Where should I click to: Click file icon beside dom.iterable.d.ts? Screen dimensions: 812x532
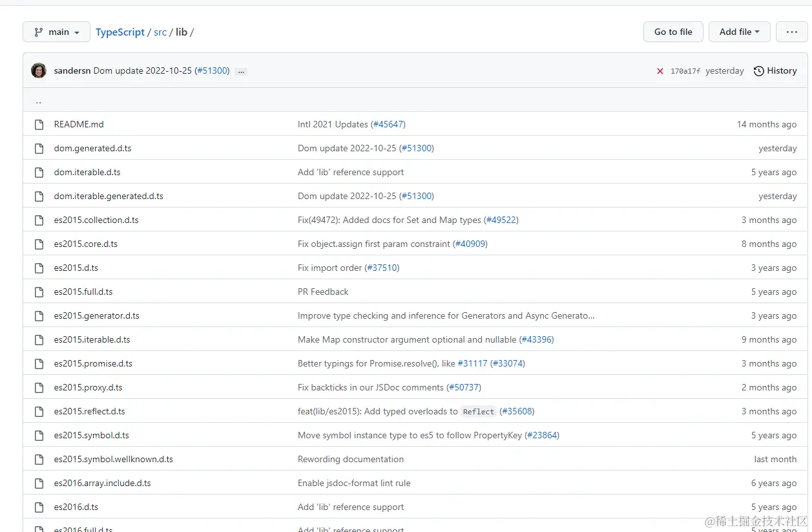[x=39, y=172]
